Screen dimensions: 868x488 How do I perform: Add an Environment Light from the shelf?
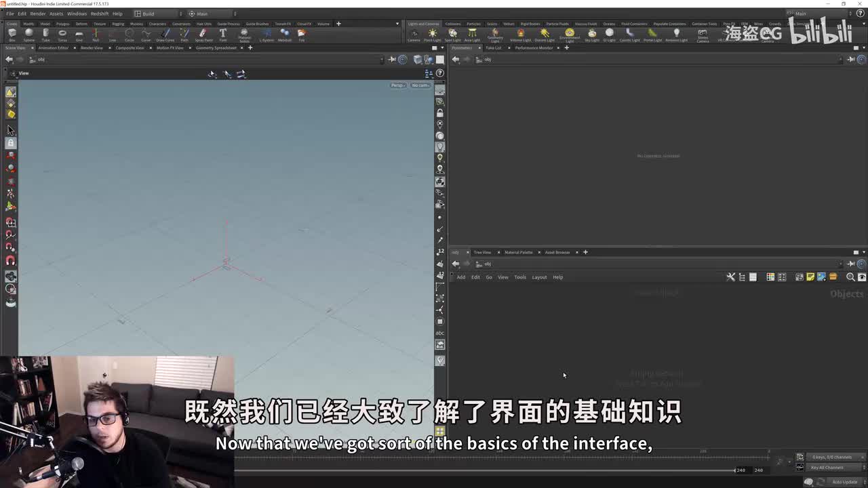coord(570,35)
